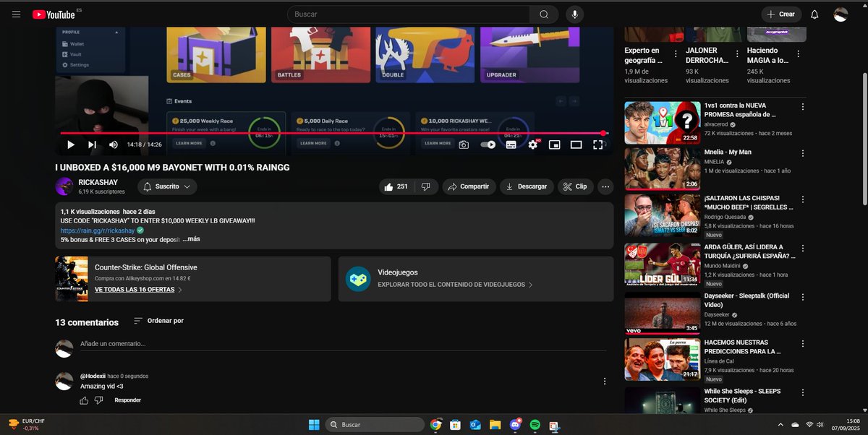The height and width of the screenshot is (435, 868).
Task: Start voice search with the microphone
Action: [575, 14]
